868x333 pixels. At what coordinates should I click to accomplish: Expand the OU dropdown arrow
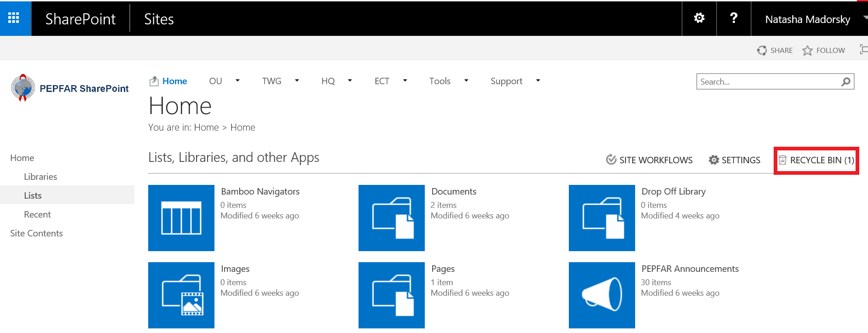237,80
